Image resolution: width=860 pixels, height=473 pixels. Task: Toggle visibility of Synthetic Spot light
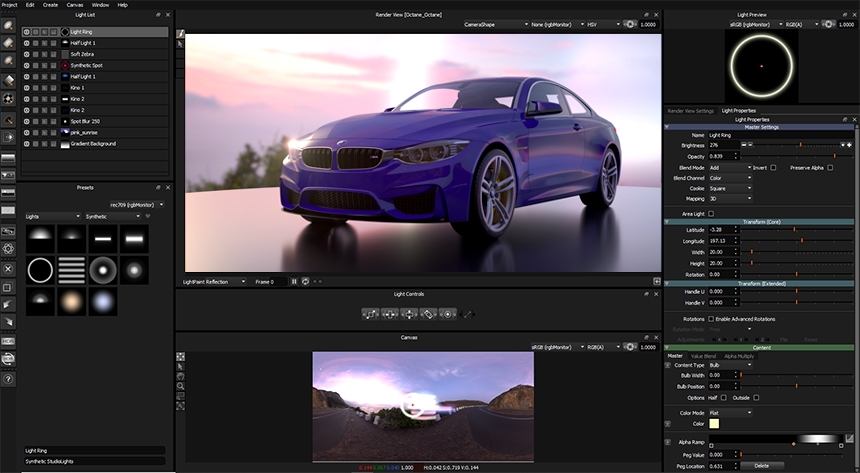26,65
